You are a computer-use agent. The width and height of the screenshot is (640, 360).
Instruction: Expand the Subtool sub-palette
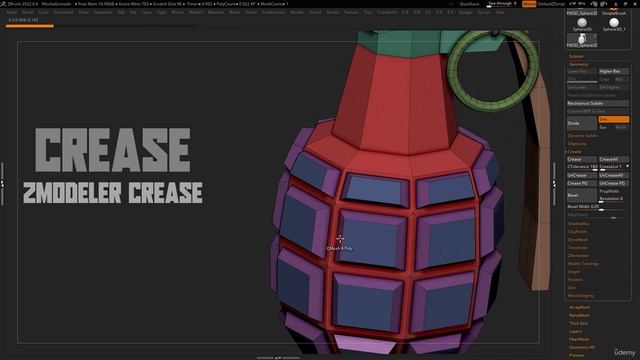(x=576, y=56)
